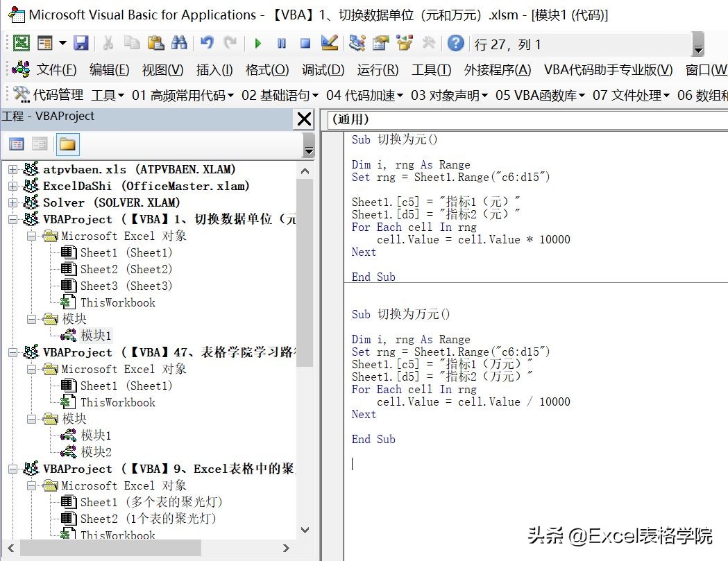Open the 工具 dropdown in helper toolbar
The image size is (728, 561).
108,95
